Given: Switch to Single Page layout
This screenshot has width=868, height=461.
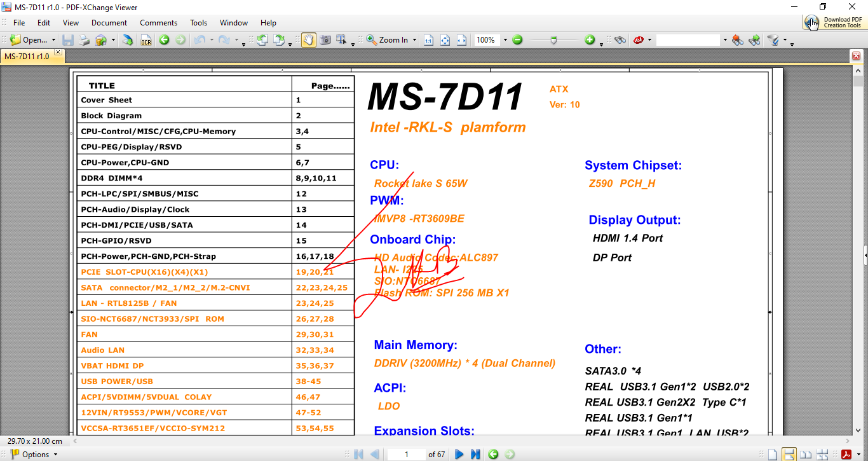Looking at the screenshot, I should pos(772,455).
